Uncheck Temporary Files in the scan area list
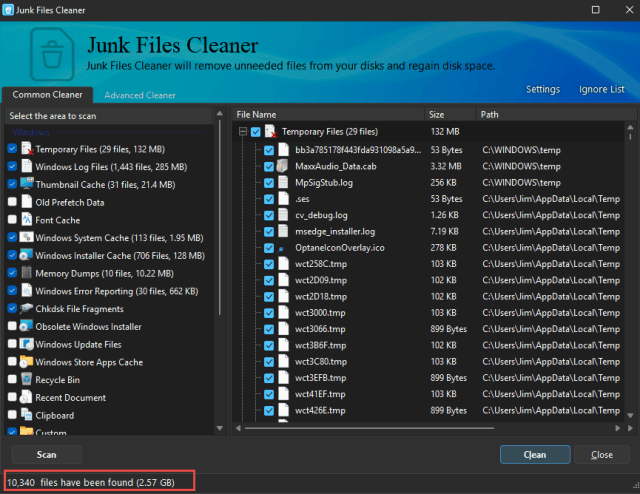The image size is (640, 494). (x=12, y=148)
